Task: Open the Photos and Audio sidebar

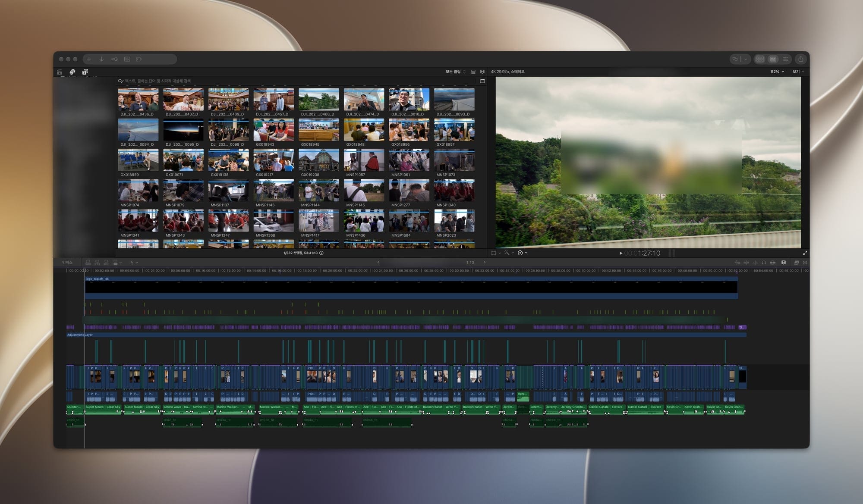Action: click(72, 72)
